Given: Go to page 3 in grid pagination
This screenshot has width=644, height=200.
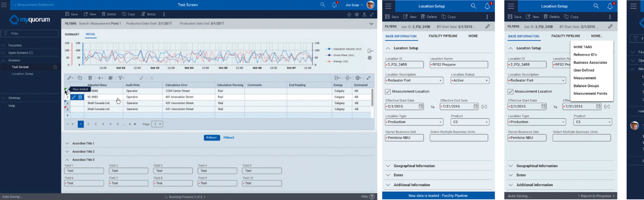Looking at the screenshot, I should pyautogui.click(x=96, y=124).
